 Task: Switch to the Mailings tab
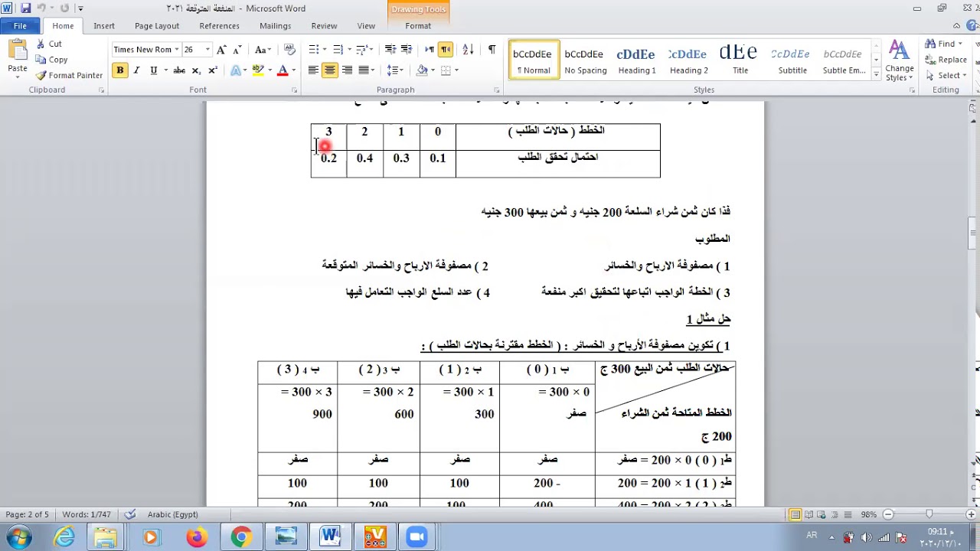point(275,26)
